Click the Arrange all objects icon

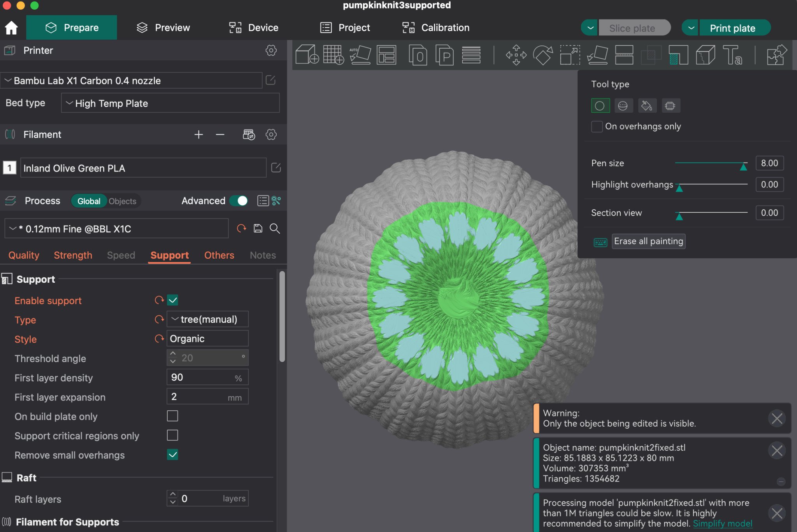click(386, 55)
